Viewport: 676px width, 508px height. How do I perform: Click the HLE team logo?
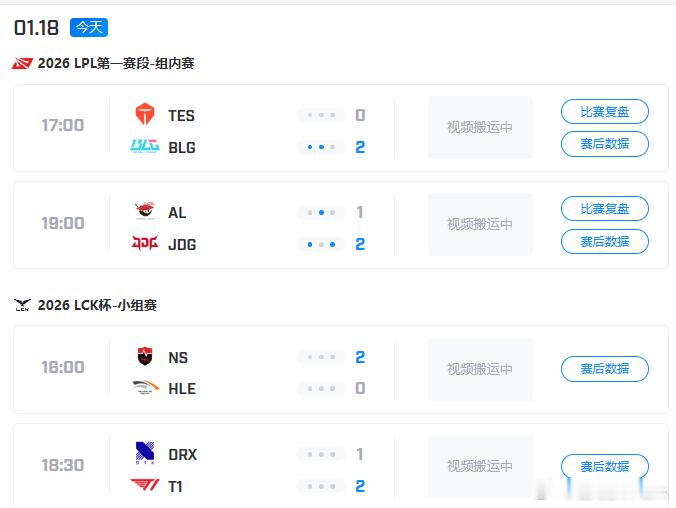click(145, 389)
